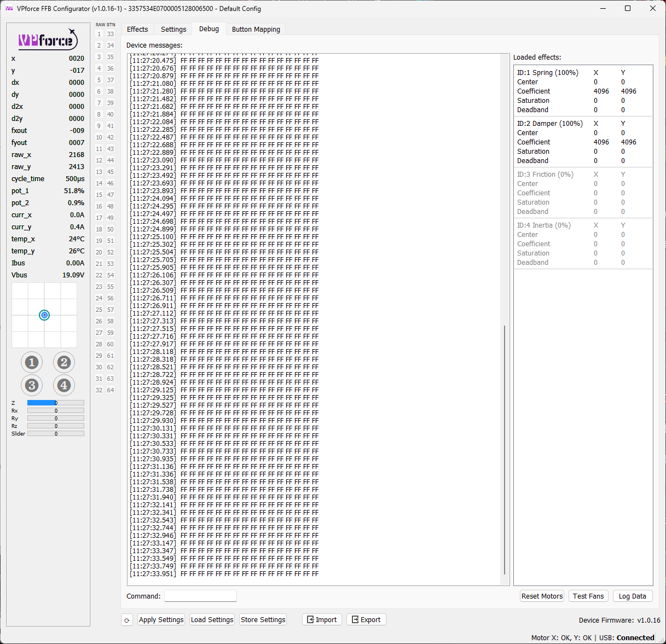This screenshot has width=666, height=644.
Task: Click the temp_x 24°C reading
Action: tap(48, 239)
